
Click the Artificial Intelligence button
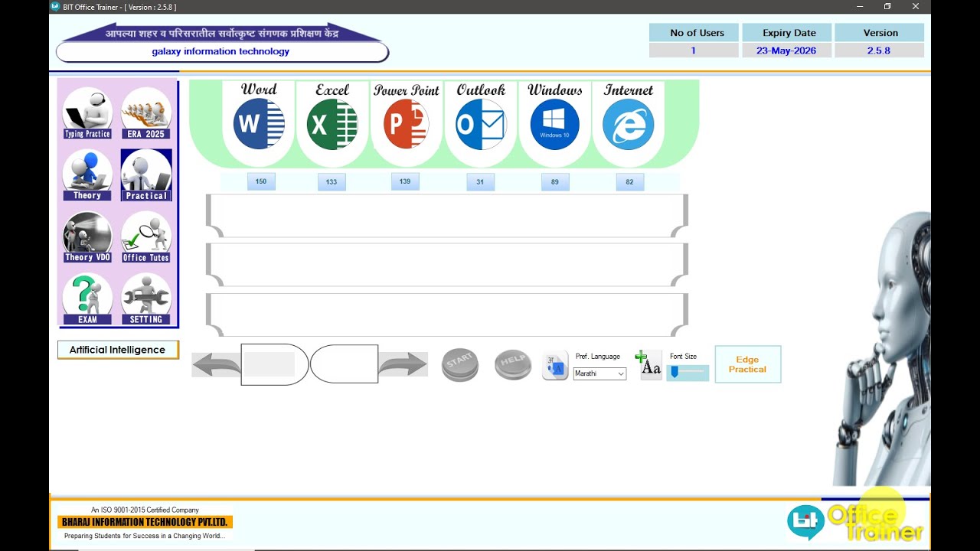[x=118, y=350]
